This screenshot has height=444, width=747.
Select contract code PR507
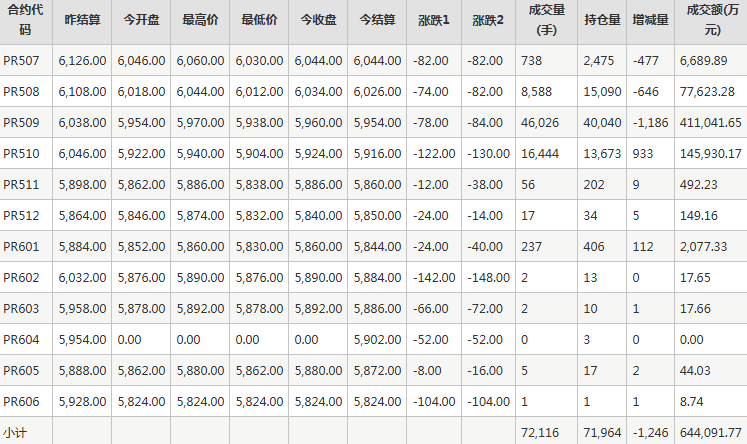pyautogui.click(x=21, y=61)
